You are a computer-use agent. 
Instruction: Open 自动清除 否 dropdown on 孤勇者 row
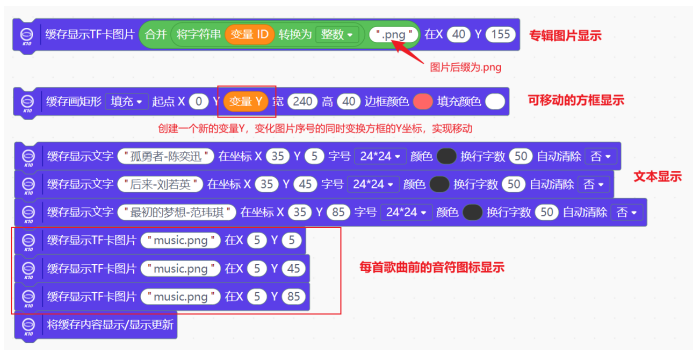601,156
